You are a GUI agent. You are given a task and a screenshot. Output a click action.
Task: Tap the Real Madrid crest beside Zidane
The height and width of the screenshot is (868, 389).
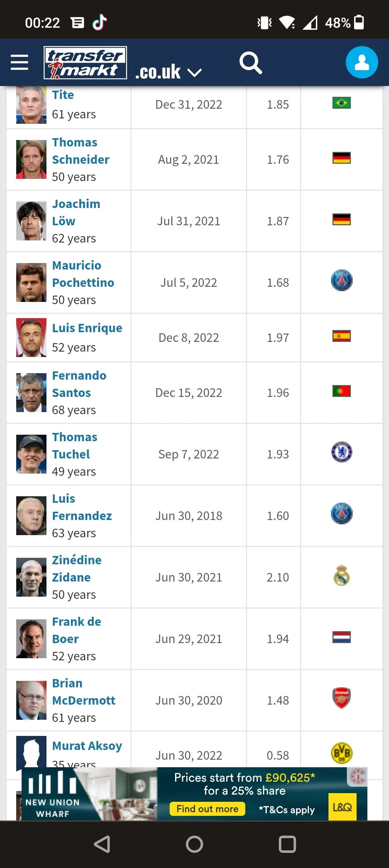click(341, 575)
